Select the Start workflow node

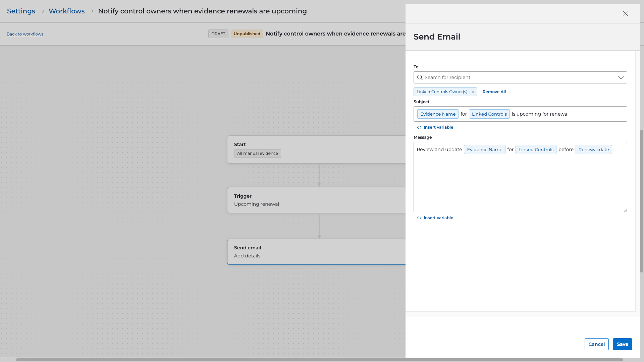(x=315, y=149)
